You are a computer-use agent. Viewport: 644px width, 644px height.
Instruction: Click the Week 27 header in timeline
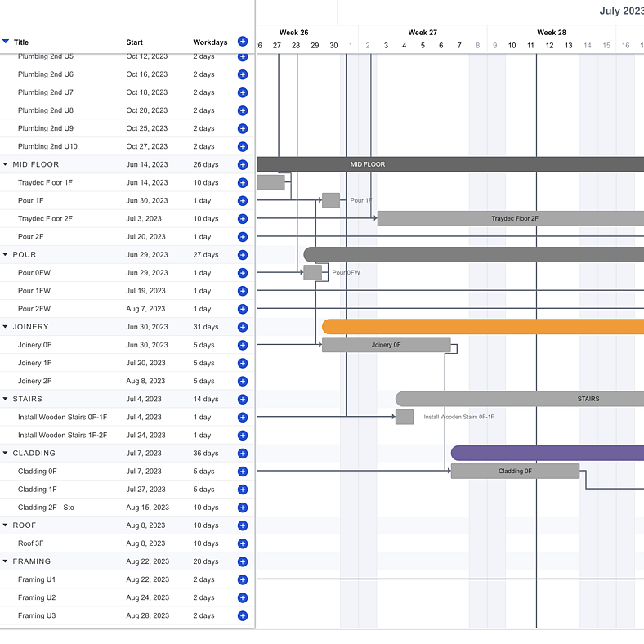coord(423,33)
